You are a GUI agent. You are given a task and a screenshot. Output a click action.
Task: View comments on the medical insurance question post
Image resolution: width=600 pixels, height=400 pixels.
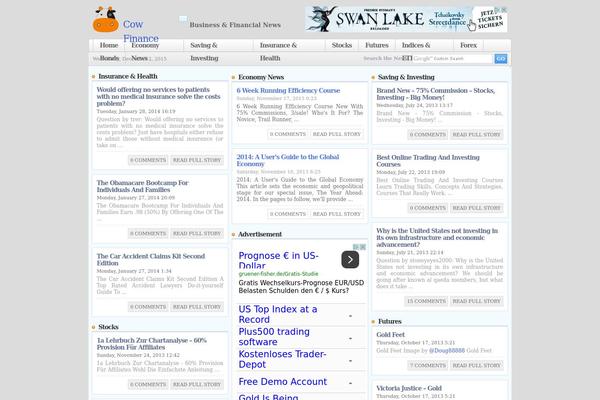pyautogui.click(x=145, y=160)
